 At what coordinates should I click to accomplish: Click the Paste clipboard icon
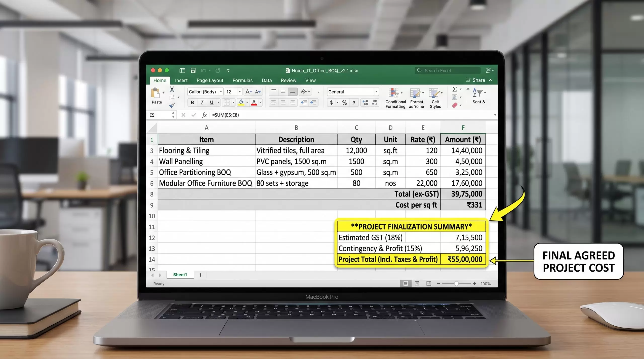[x=155, y=93]
